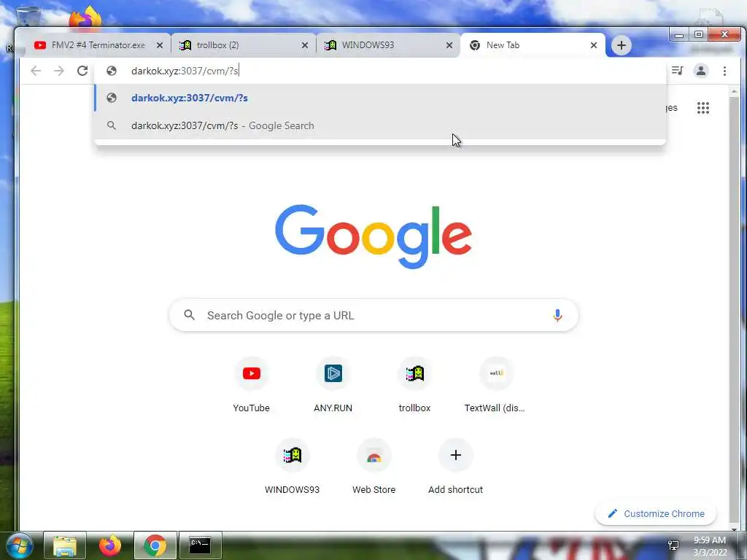
Task: Launch Firefox from the taskbar
Action: (x=110, y=545)
